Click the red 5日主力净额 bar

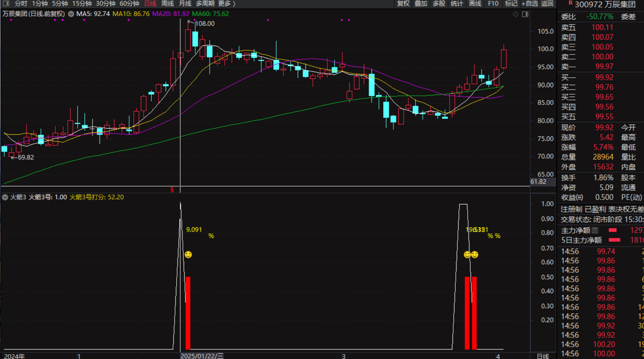[x=614, y=240]
